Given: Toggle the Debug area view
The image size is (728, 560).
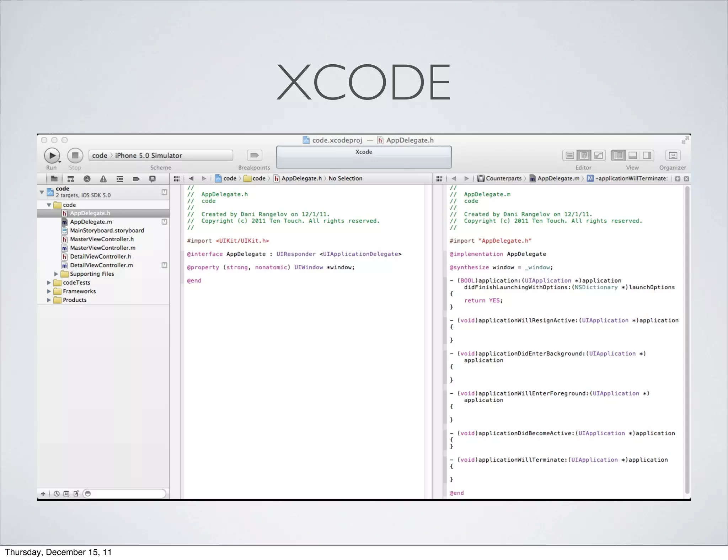Looking at the screenshot, I should (632, 155).
